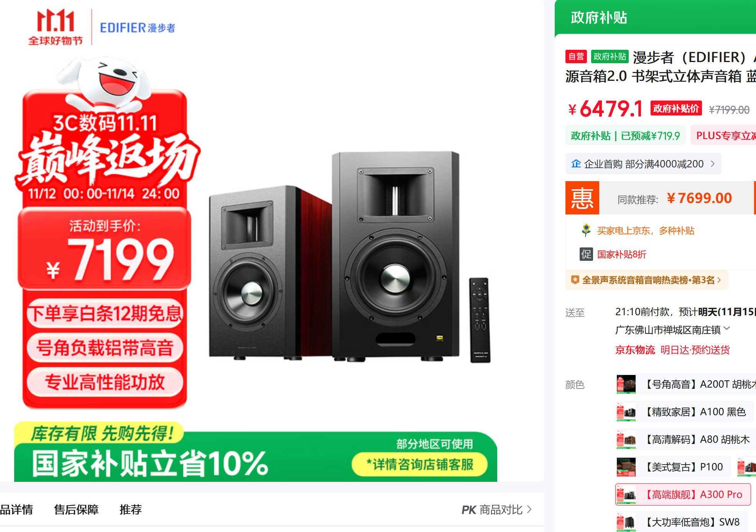Expand 企业首购 部分满4000减200 offer
The image size is (756, 532).
[x=643, y=164]
